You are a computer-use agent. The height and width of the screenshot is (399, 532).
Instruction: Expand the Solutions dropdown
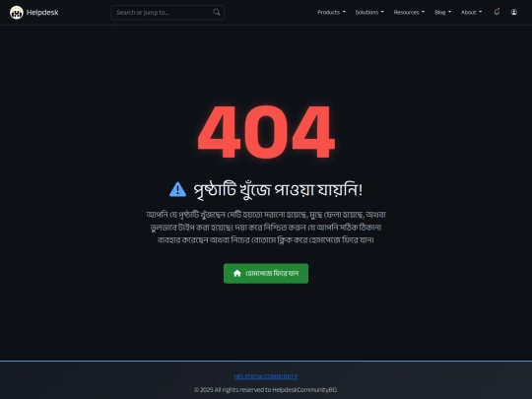click(369, 12)
